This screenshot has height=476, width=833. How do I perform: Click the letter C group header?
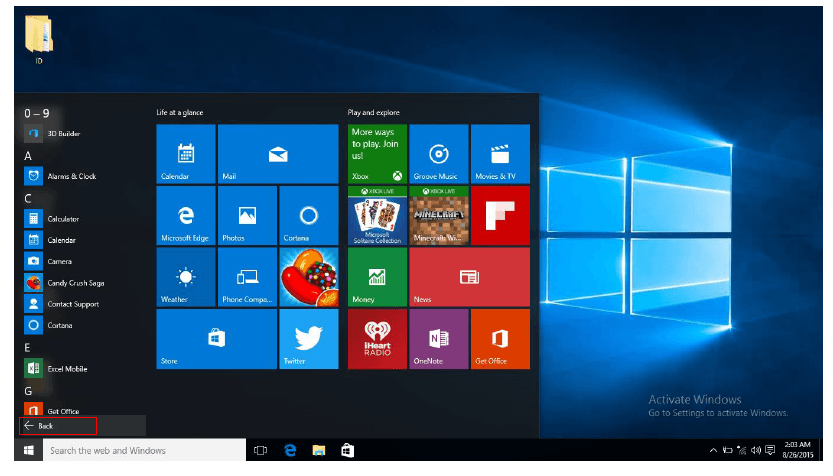point(28,199)
